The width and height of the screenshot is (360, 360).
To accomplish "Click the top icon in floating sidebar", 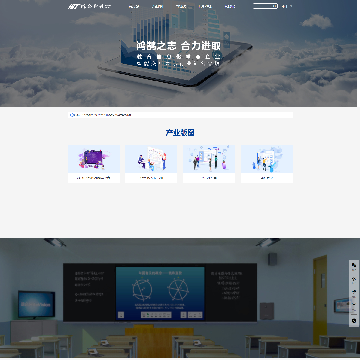I will [354, 265].
